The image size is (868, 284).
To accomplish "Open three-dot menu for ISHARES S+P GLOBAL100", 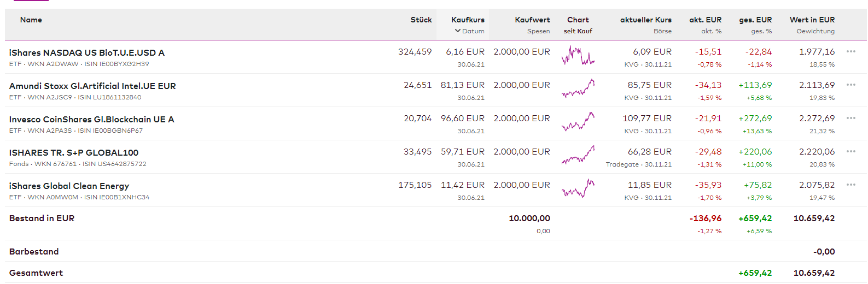I will coord(850,152).
